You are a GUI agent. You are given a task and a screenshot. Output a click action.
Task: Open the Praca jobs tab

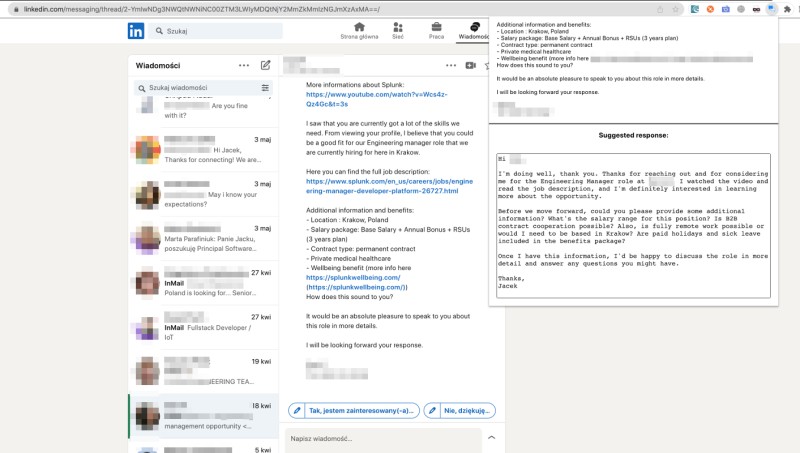[x=436, y=31]
